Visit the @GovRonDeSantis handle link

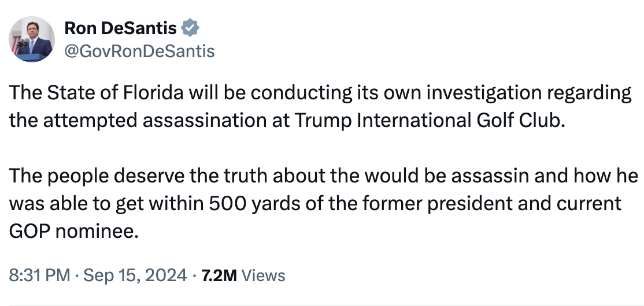140,51
